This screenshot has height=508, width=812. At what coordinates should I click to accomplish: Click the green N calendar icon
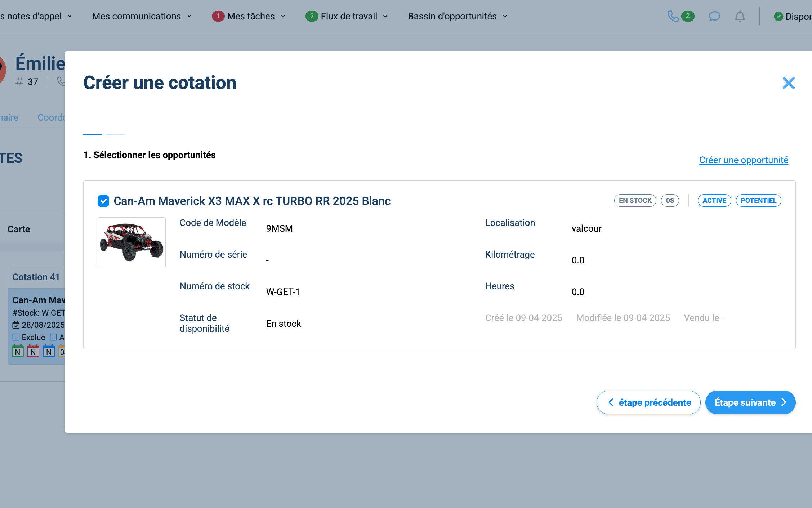pos(18,351)
